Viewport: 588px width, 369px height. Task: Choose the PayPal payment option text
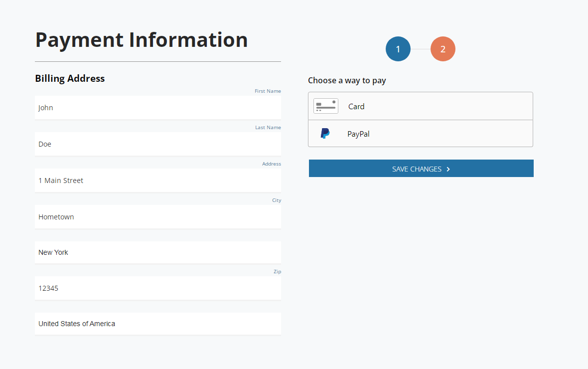click(x=358, y=134)
